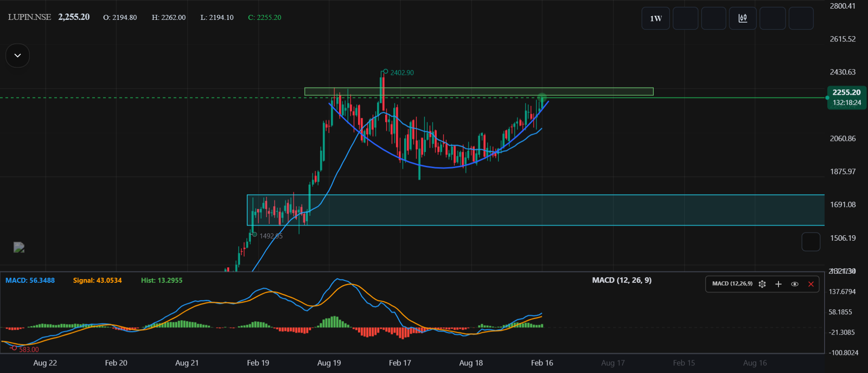868x373 pixels.
Task: Click the 58.1855 MACD axis label
Action: coord(840,312)
